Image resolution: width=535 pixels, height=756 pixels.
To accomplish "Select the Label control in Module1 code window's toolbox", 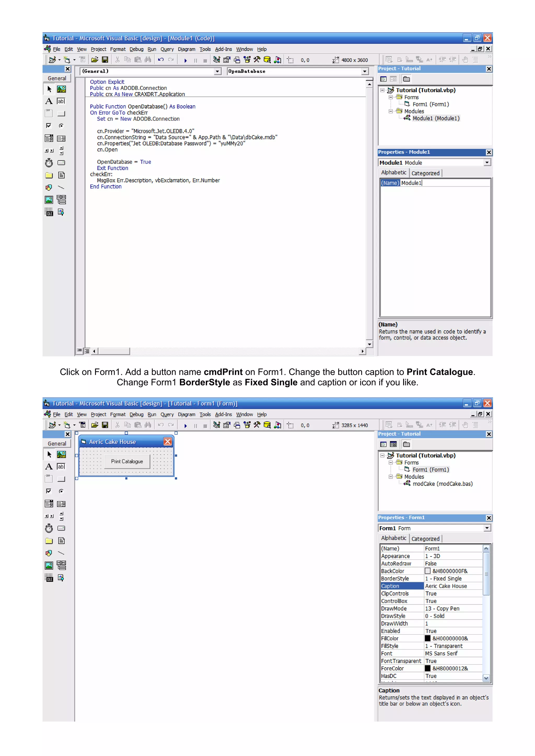I will [x=49, y=101].
